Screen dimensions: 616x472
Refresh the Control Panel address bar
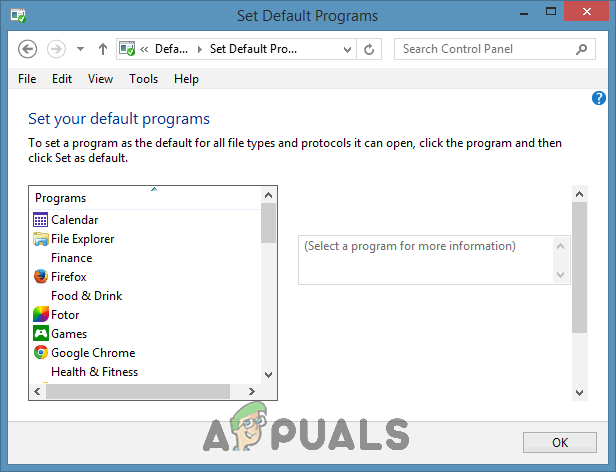point(369,49)
